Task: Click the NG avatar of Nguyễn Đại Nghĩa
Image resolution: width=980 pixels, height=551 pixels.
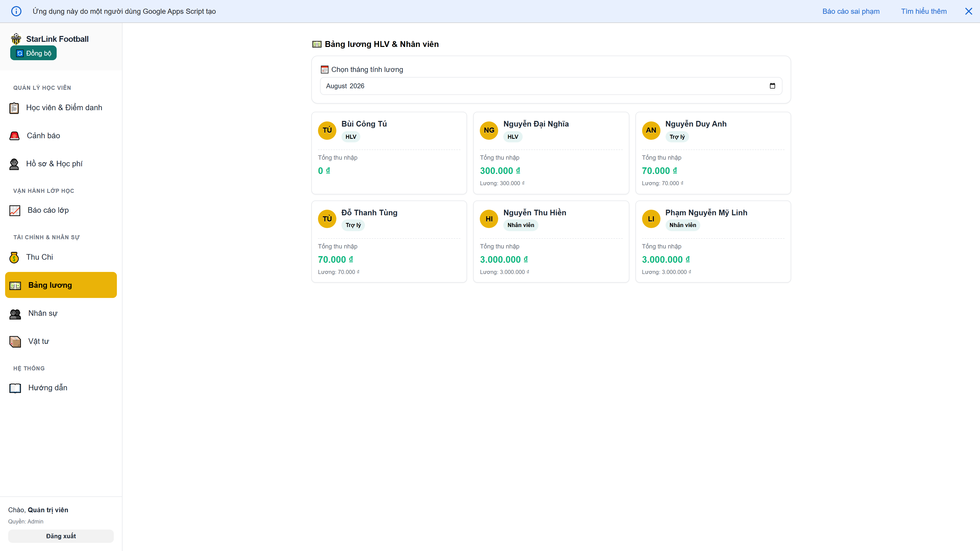Action: tap(489, 130)
